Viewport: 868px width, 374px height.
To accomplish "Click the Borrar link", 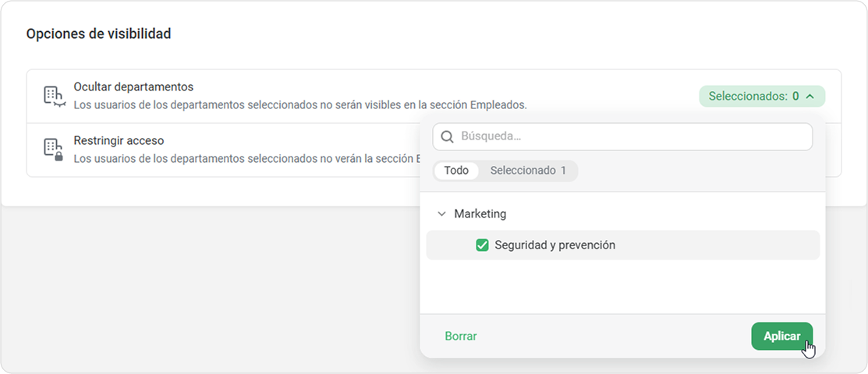I will [x=460, y=337].
